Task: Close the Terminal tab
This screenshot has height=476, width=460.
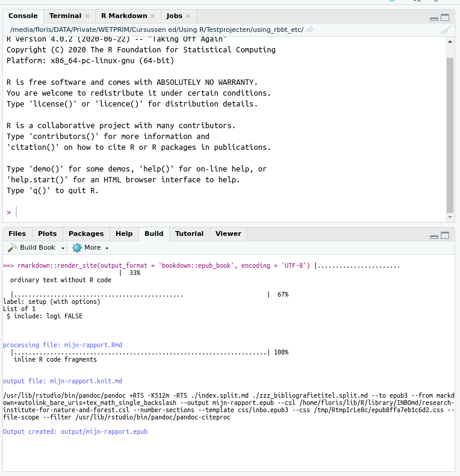Action: pos(87,16)
